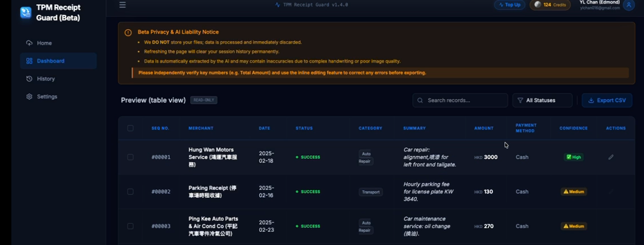
Task: Tick the Parking Receipt row checkbox
Action: click(130, 192)
